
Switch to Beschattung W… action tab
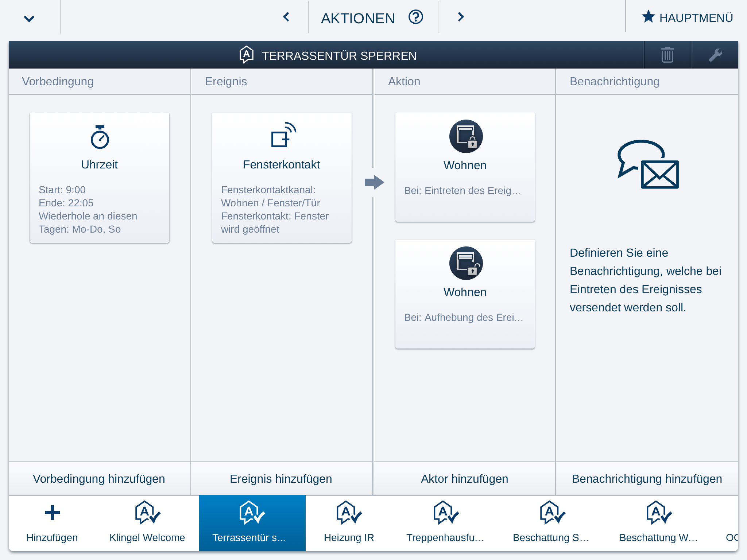[x=659, y=523]
